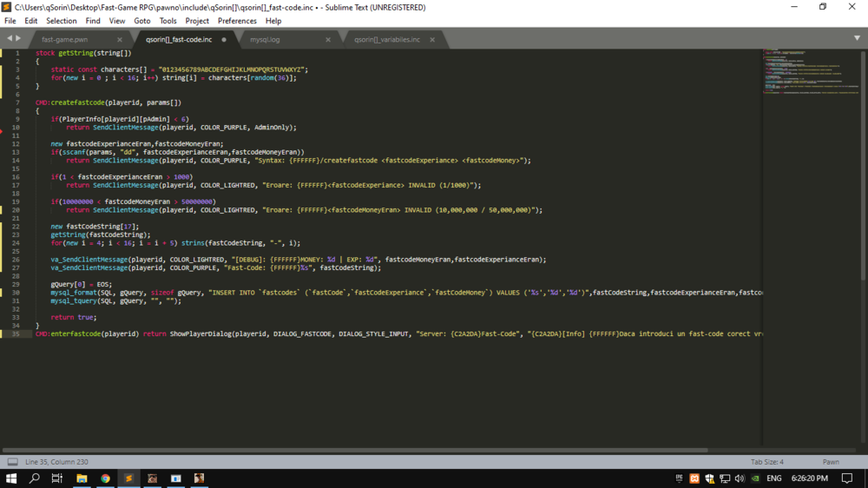Open the tab list dropdown arrow
This screenshot has width=868, height=488.
[x=857, y=38]
